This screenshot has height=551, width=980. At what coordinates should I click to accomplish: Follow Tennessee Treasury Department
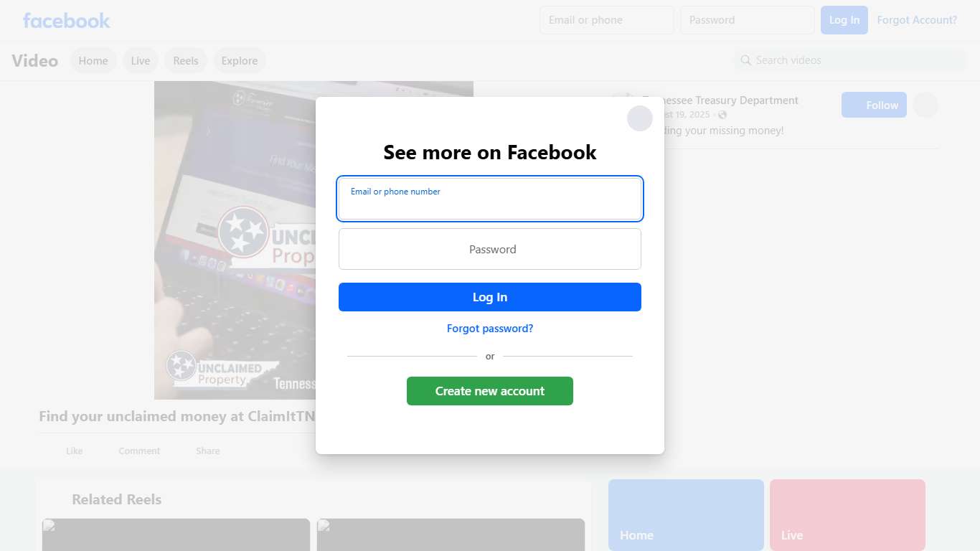tap(874, 105)
